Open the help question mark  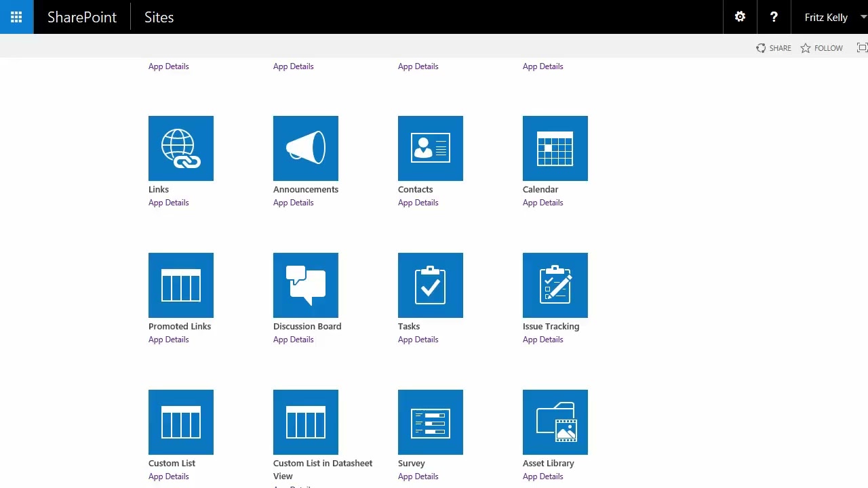point(774,17)
